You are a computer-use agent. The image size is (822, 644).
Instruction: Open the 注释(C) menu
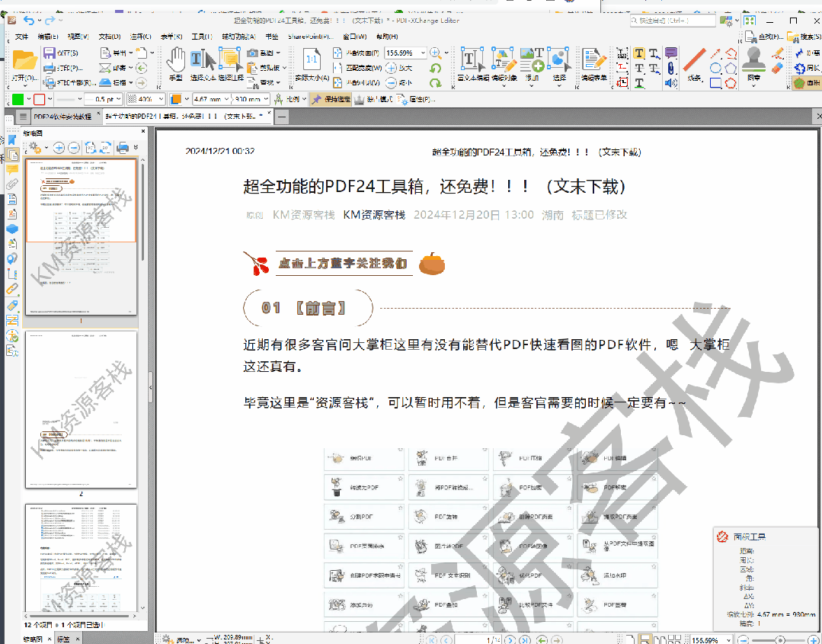coord(140,37)
